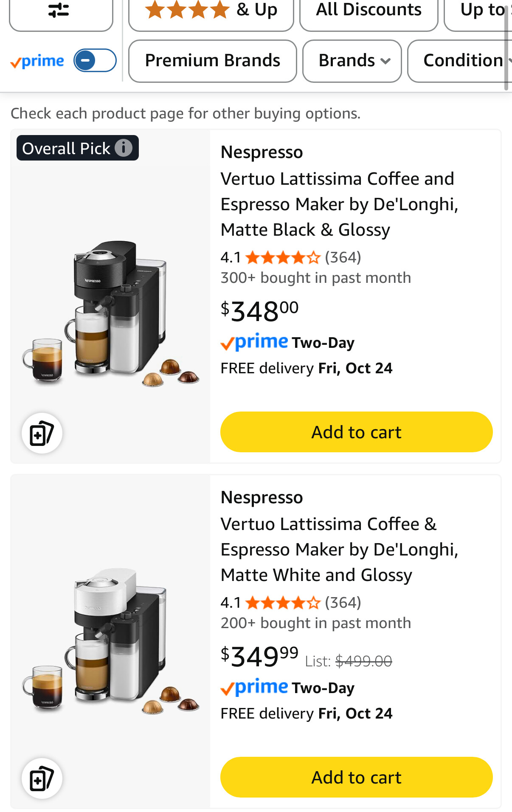Screen dimensions: 512x812
Task: Toggle the Prime filter switch
Action: pos(95,60)
